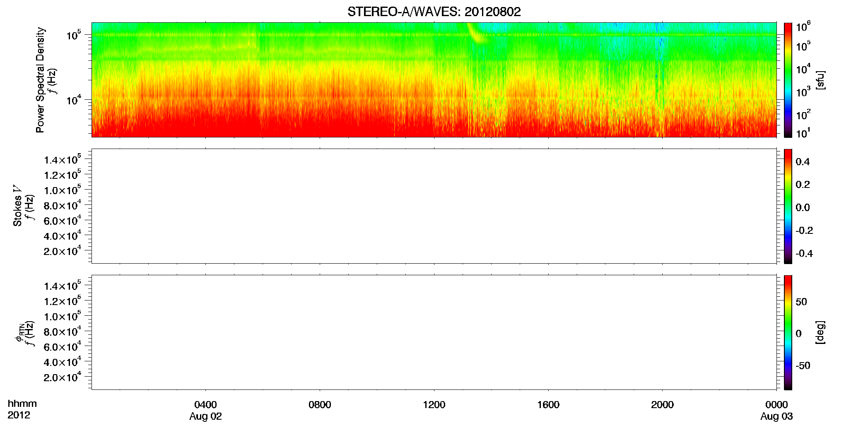Click the -0.4 label on the Stokes colorbar
The image size is (868, 447).
pyautogui.click(x=804, y=253)
